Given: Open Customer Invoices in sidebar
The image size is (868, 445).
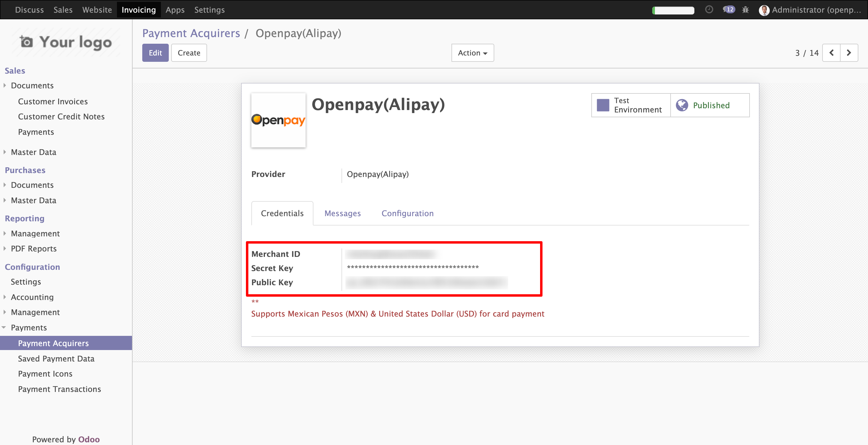Looking at the screenshot, I should coord(53,102).
